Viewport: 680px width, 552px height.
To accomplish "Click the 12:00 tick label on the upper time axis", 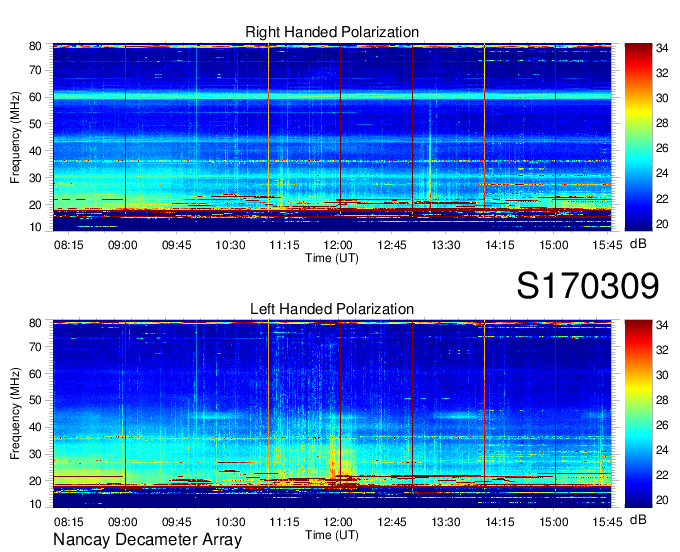I will 338,245.
